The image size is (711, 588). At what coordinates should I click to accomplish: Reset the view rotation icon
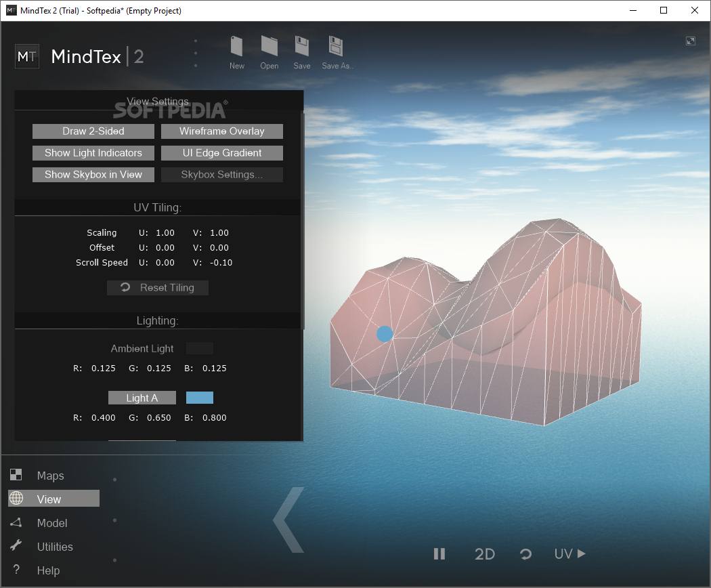(525, 554)
